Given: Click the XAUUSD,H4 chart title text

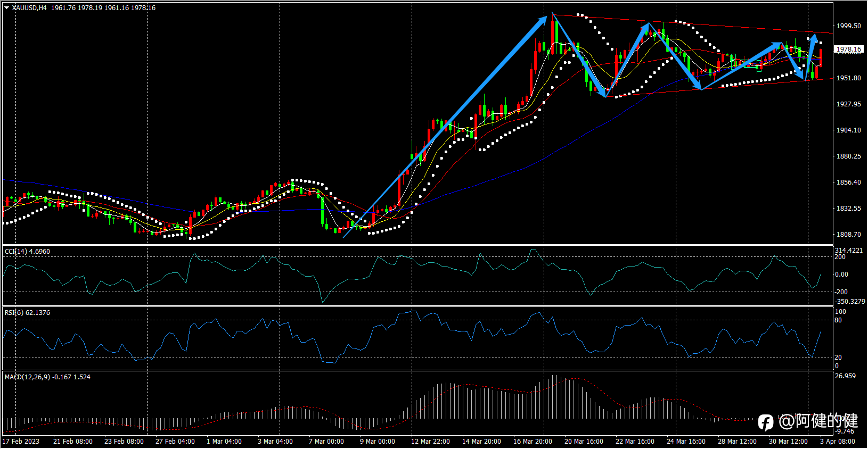Looking at the screenshot, I should point(29,8).
